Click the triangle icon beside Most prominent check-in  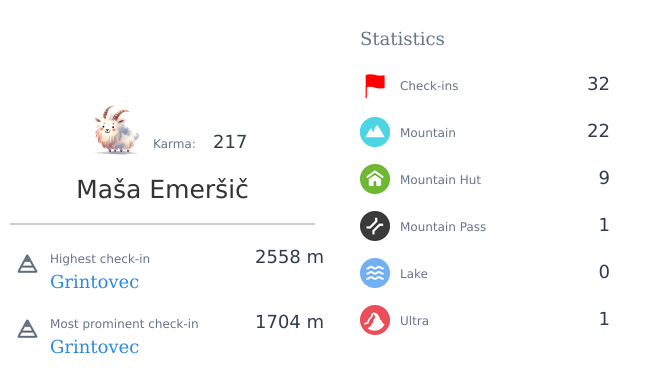27,329
